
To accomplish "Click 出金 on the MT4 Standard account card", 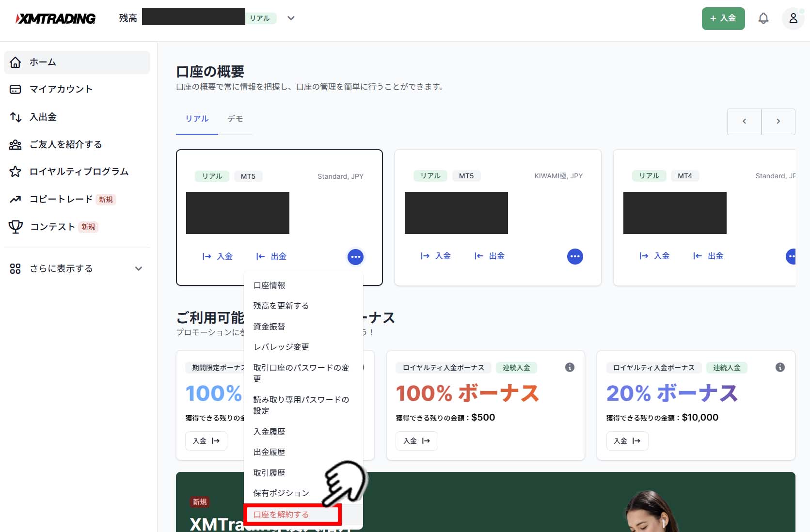I will (708, 256).
